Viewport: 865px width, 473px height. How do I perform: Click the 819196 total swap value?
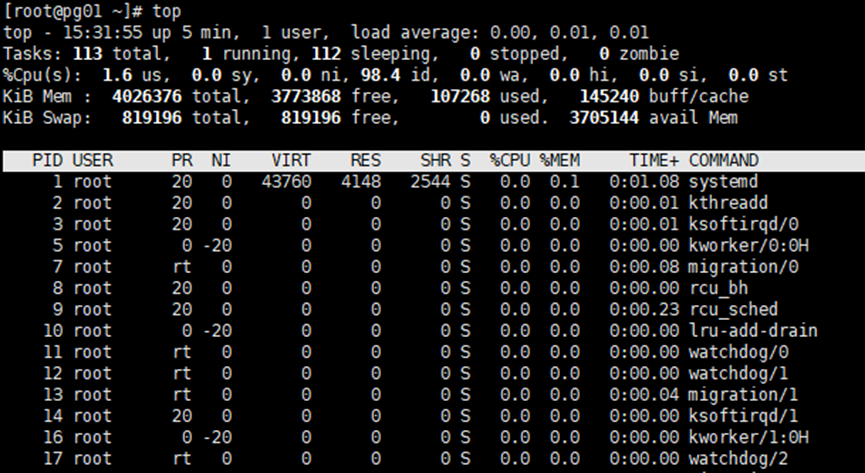(152, 118)
